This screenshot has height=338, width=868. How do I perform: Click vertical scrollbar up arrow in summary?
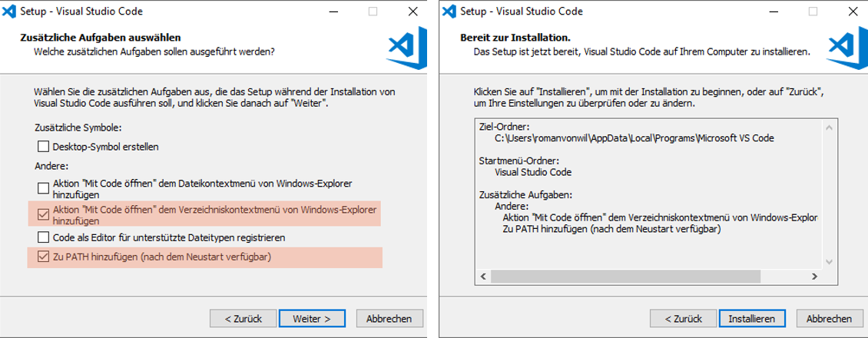pyautogui.click(x=829, y=128)
